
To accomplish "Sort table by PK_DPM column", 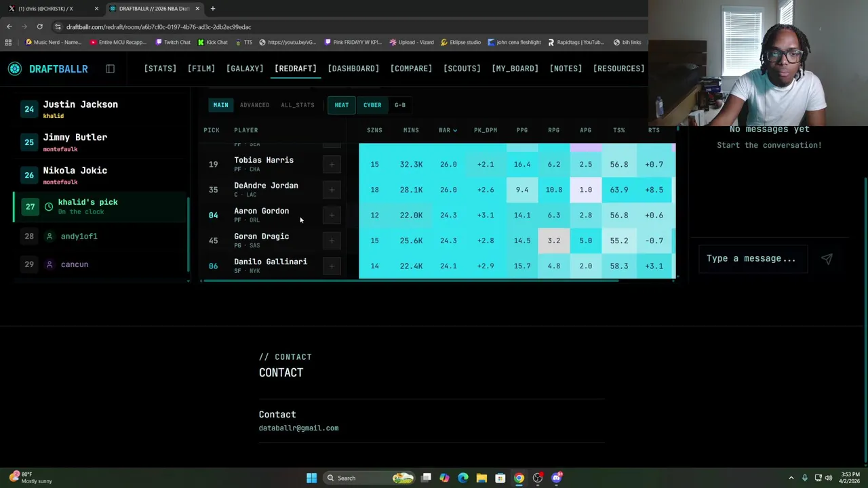I will pos(486,130).
